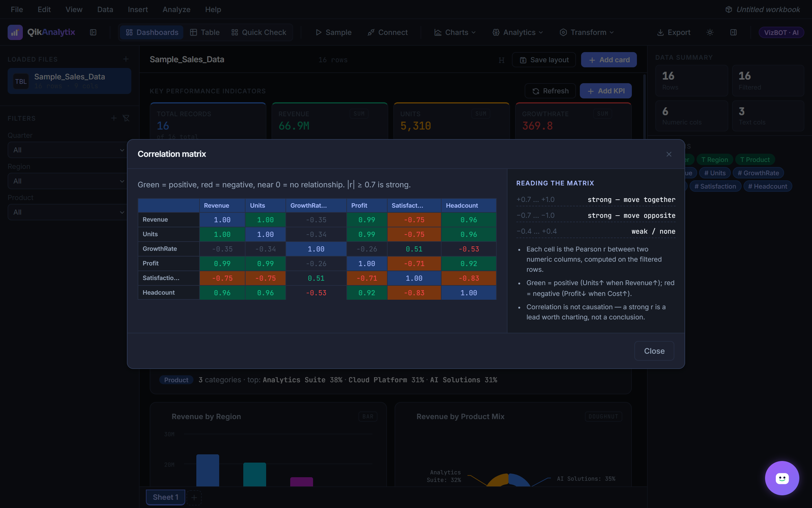The image size is (812, 508).
Task: Open the Insert menu
Action: [138, 10]
